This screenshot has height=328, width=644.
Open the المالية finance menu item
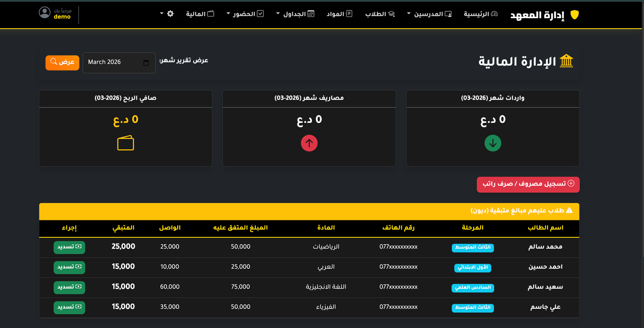pos(200,14)
